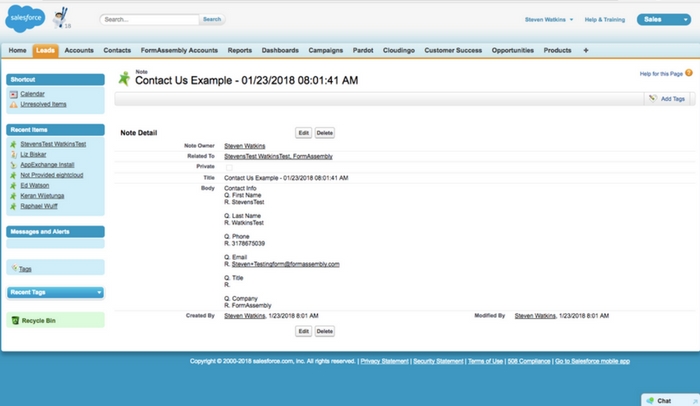
Task: Click Go to Salesforce mobile app link
Action: [592, 361]
